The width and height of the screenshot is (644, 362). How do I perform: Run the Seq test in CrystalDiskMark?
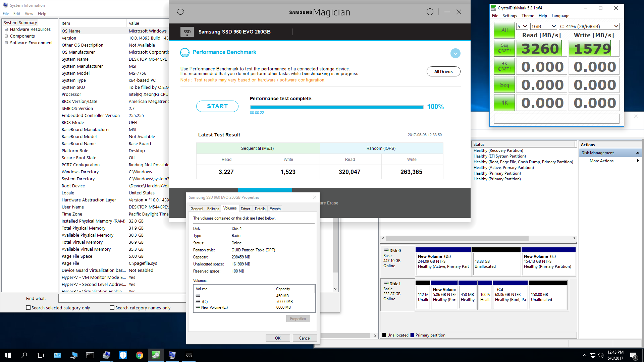504,84
